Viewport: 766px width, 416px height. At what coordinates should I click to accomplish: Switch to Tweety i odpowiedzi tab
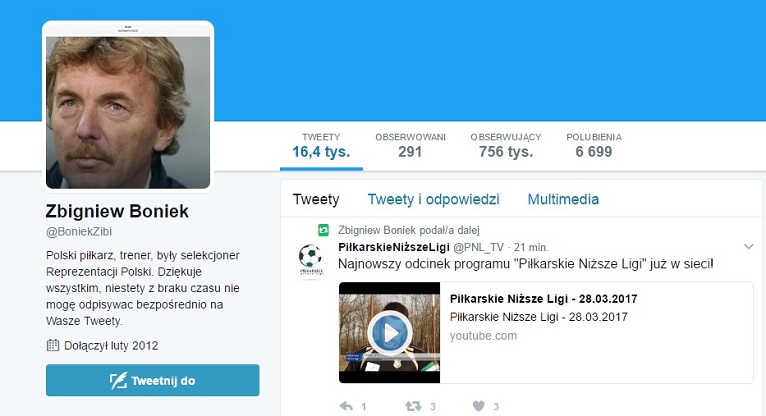pos(433,199)
